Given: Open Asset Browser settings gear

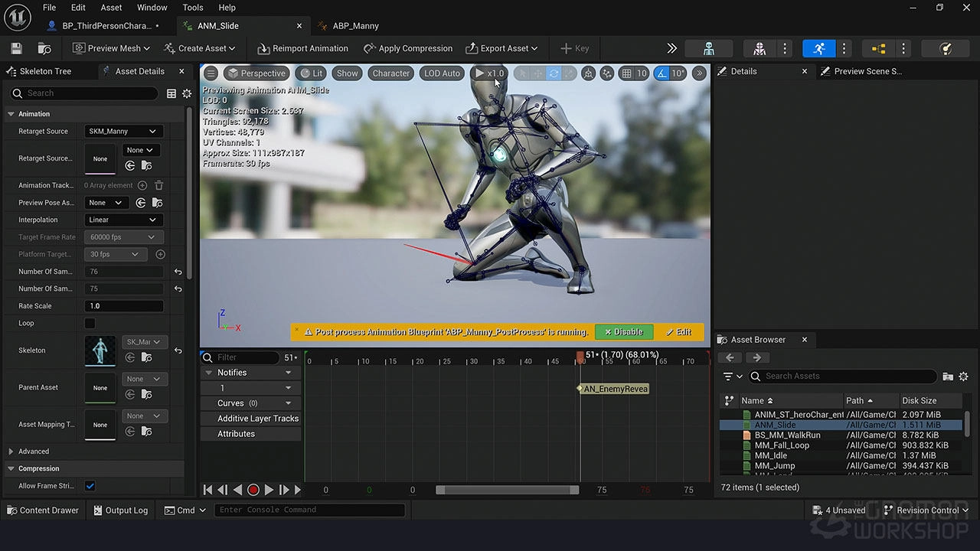Looking at the screenshot, I should point(964,376).
